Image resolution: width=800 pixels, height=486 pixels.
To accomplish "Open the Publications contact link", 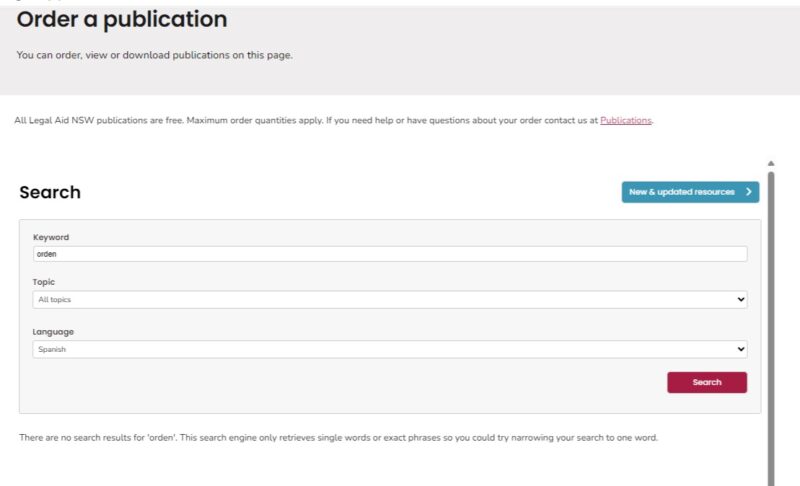I will [625, 120].
